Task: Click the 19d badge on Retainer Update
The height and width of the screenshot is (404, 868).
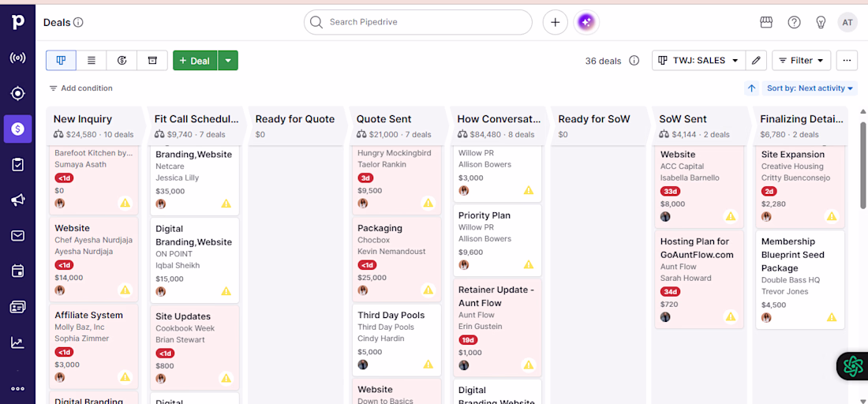Action: [468, 340]
